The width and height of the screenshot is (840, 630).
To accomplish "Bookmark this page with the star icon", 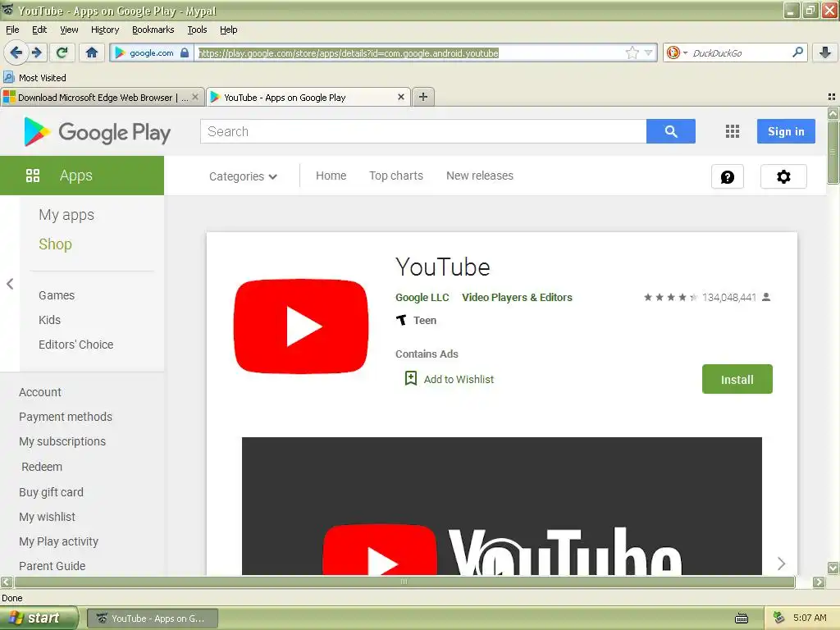I will pos(632,52).
